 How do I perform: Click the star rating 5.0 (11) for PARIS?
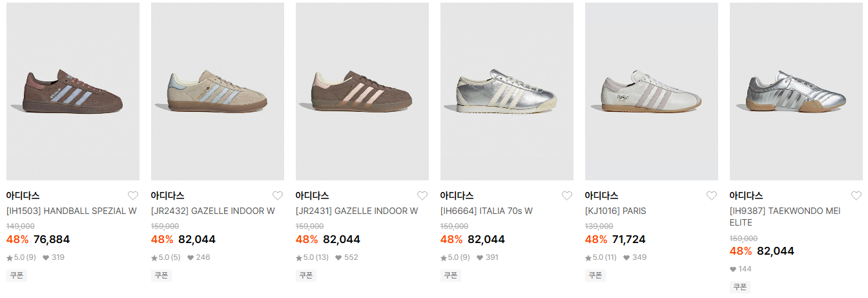[601, 257]
